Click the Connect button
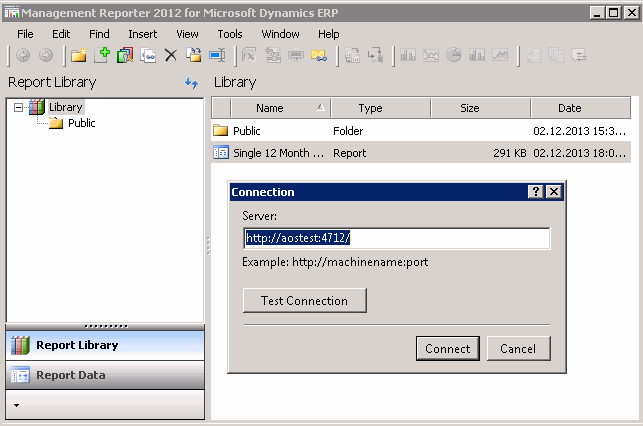The height and width of the screenshot is (426, 643). click(448, 349)
